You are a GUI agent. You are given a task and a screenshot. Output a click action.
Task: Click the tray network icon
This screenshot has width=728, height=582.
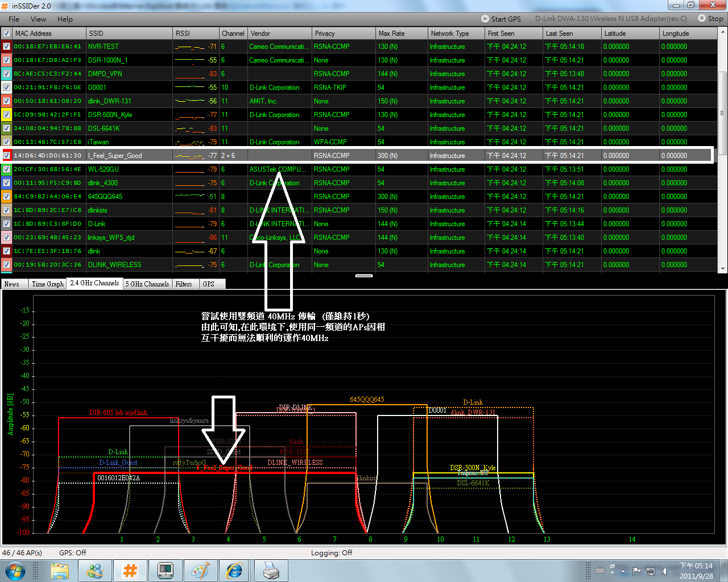click(650, 571)
